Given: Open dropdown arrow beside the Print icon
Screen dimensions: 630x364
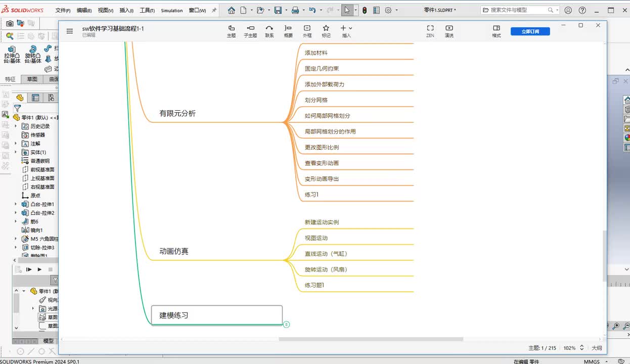Looking at the screenshot, I should 303,10.
